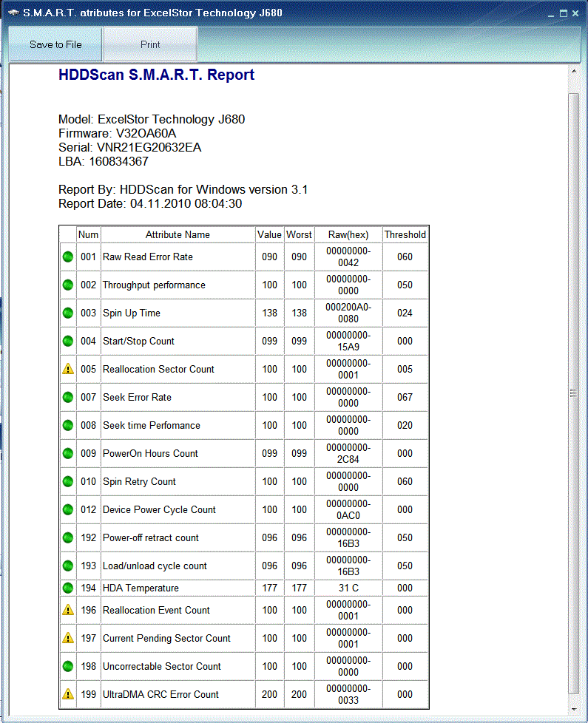
Task: Click green status icon for PowerOn Hours Count
Action: click(68, 453)
